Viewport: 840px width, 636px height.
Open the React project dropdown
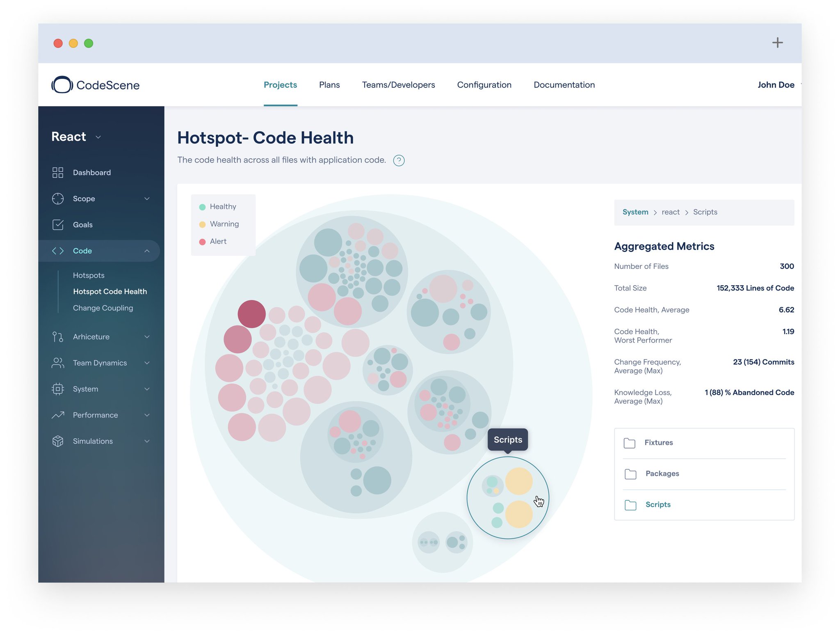pos(98,137)
